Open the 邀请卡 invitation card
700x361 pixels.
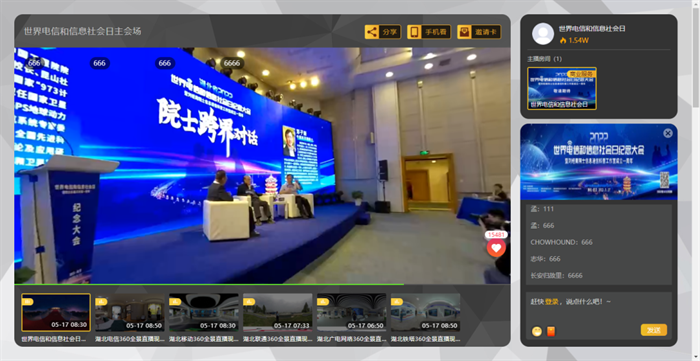pos(479,32)
